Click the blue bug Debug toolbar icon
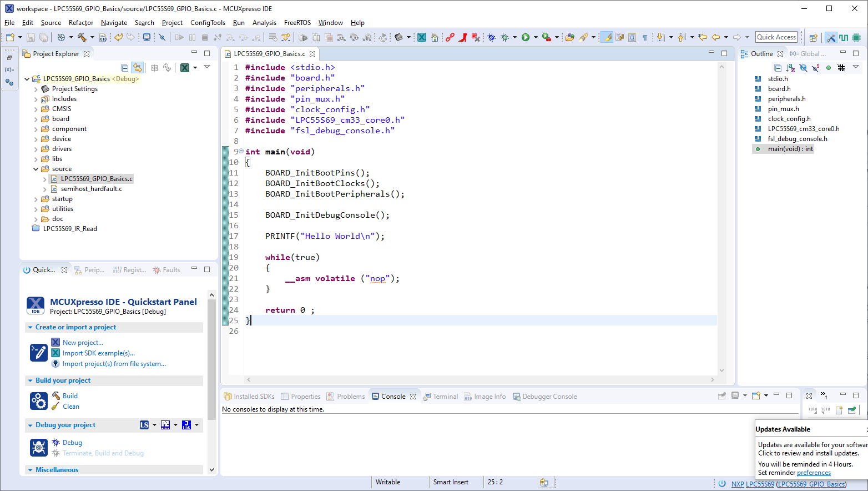Image resolution: width=868 pixels, height=491 pixels. point(491,37)
